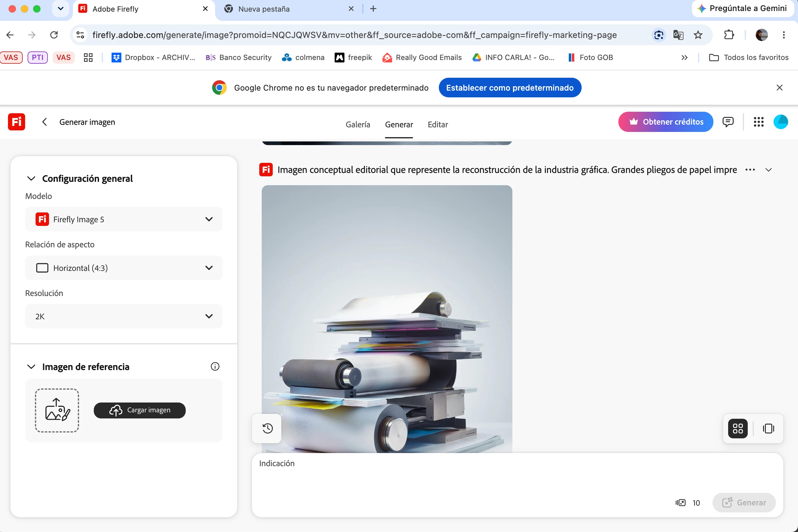Click the Firefly logo home icon
Image resolution: width=798 pixels, height=532 pixels.
[x=17, y=122]
